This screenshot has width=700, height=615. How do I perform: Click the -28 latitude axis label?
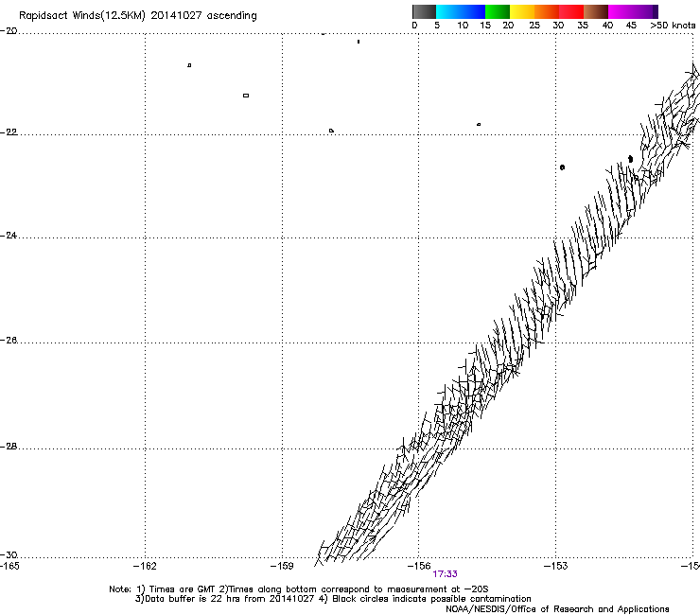pyautogui.click(x=9, y=447)
